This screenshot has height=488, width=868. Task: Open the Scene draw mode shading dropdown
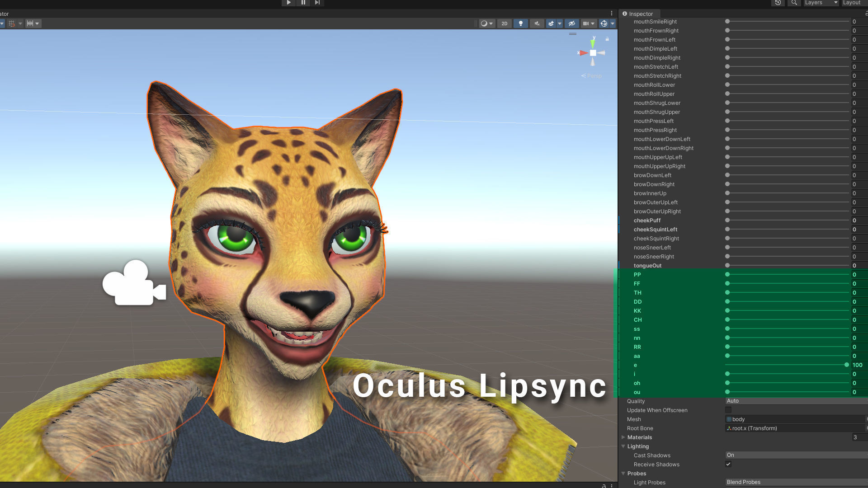(487, 23)
